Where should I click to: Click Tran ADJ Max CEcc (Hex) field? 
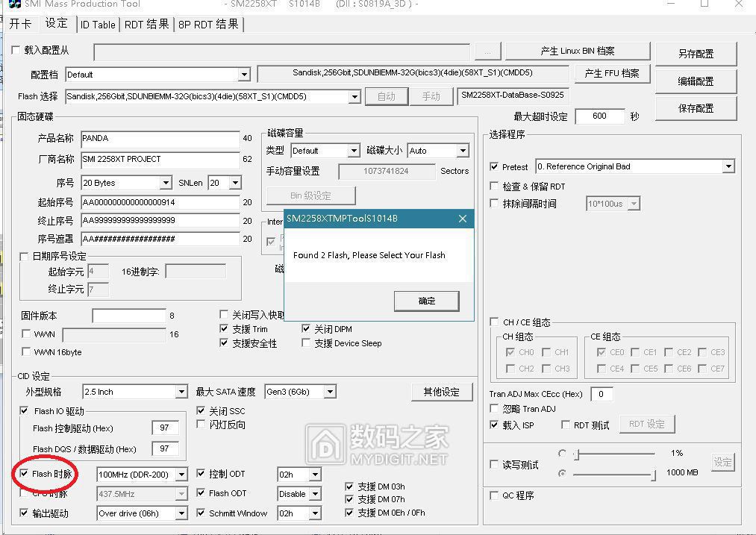(602, 394)
